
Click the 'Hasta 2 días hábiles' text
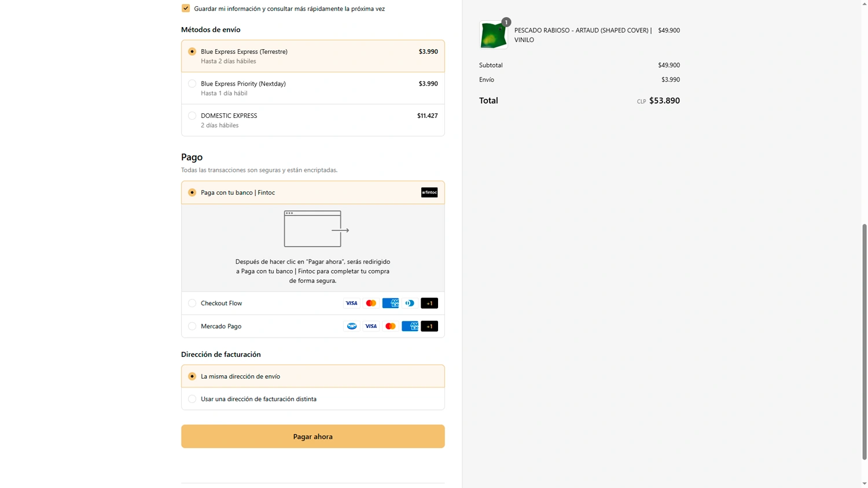coord(229,61)
